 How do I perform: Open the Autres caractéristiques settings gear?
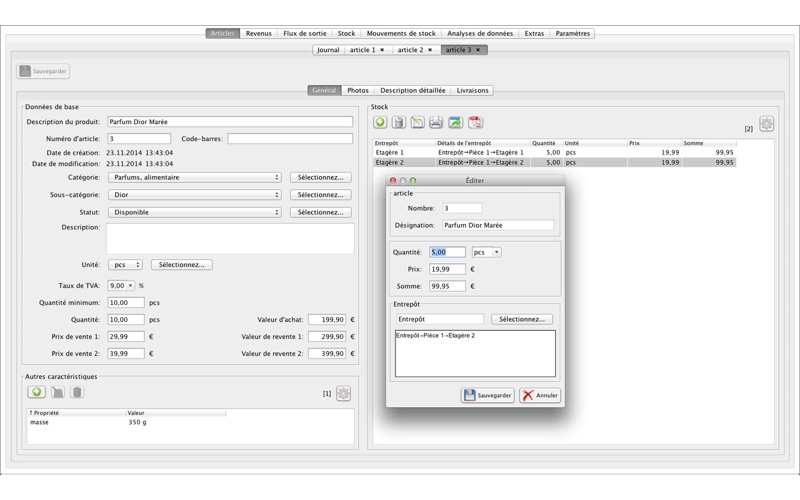343,393
